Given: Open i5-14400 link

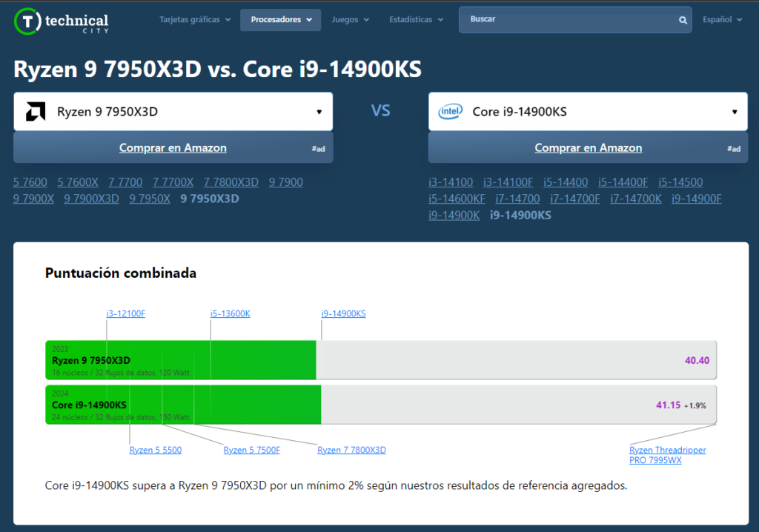Looking at the screenshot, I should (x=566, y=182).
